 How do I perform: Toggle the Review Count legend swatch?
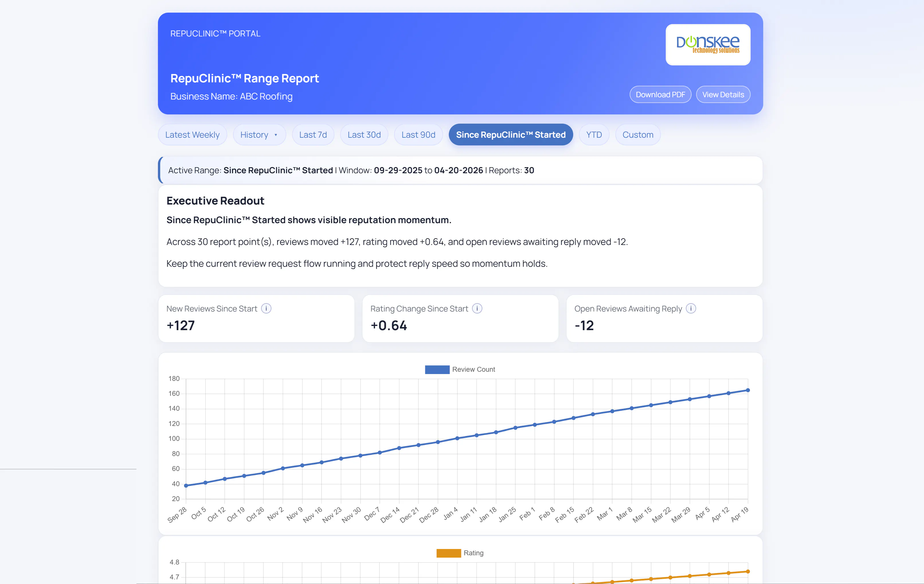[437, 369]
